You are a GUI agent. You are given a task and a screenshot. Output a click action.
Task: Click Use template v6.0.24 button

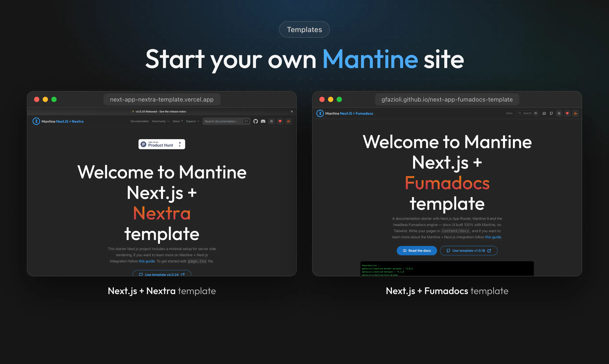(162, 273)
